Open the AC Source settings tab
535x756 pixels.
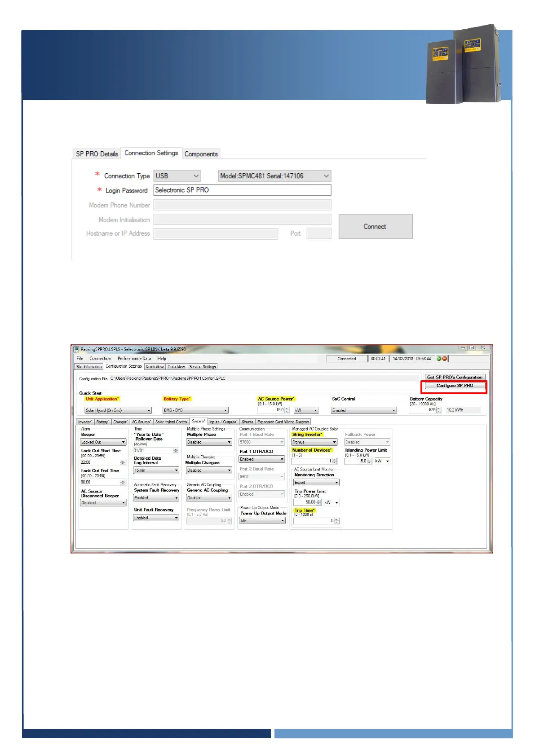141,422
